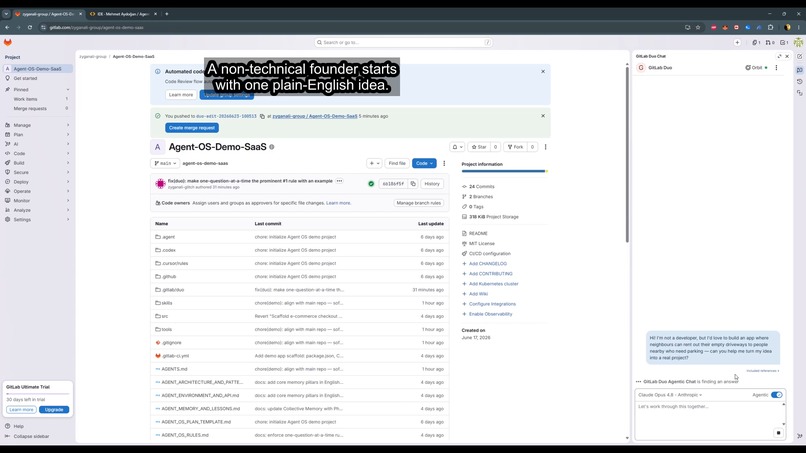The height and width of the screenshot is (453, 806).
Task: Switch to the second browser tab
Action: (123, 14)
